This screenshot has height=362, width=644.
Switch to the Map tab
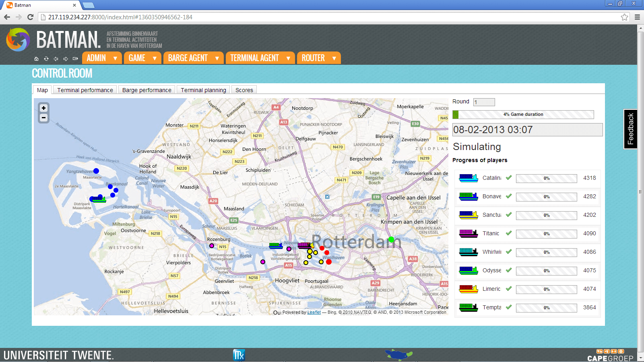click(42, 90)
